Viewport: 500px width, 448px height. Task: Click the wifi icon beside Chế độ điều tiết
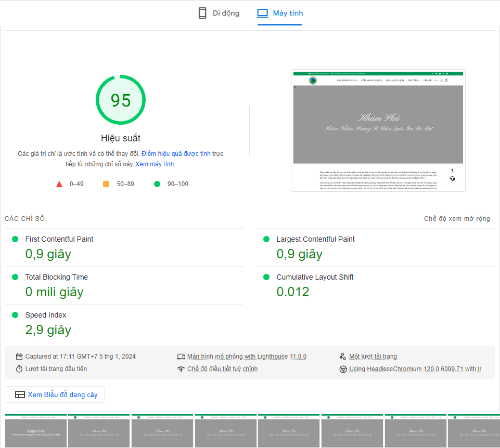coord(181,369)
